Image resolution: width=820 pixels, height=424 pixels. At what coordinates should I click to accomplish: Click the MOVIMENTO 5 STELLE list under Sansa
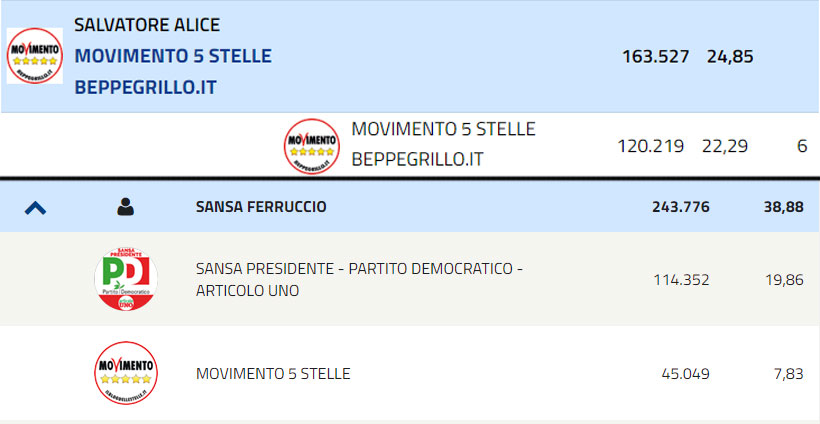(x=273, y=374)
